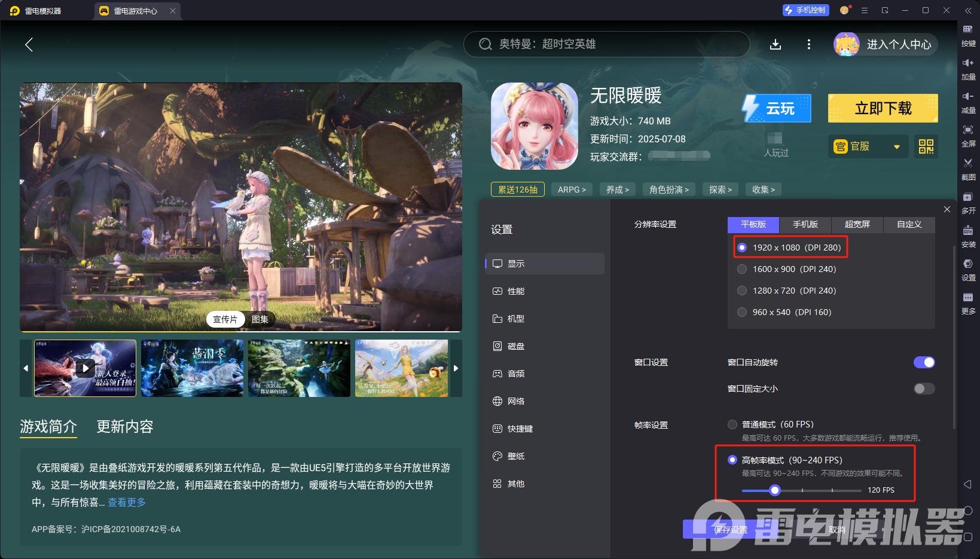Screen dimensions: 980x559
Task: Open 网络 network settings
Action: (544, 401)
